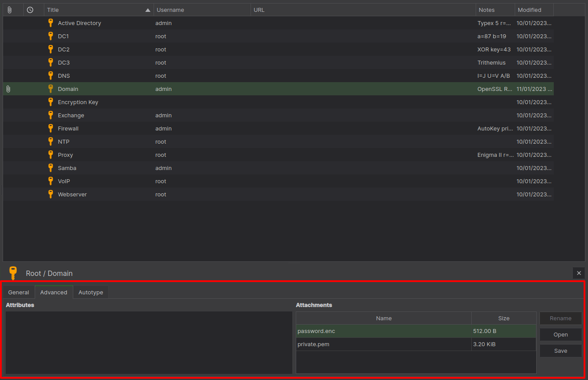588x380 pixels.
Task: Click the clock expiry column header icon
Action: pos(30,10)
